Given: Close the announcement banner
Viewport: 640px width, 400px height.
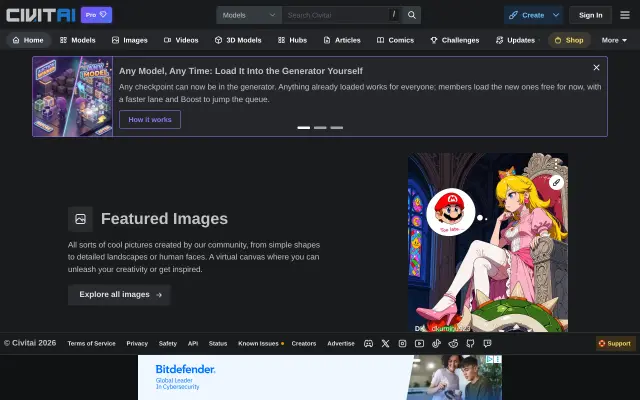Looking at the screenshot, I should click(596, 67).
